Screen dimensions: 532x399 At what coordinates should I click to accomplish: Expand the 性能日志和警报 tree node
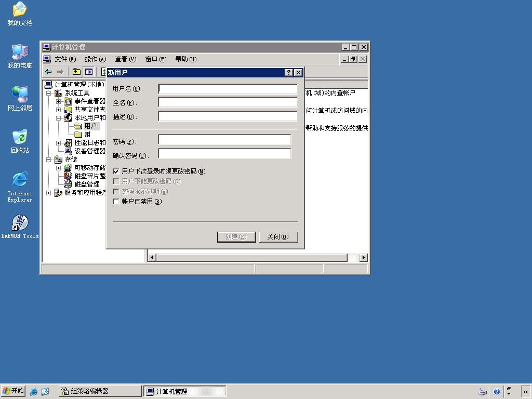(58, 143)
